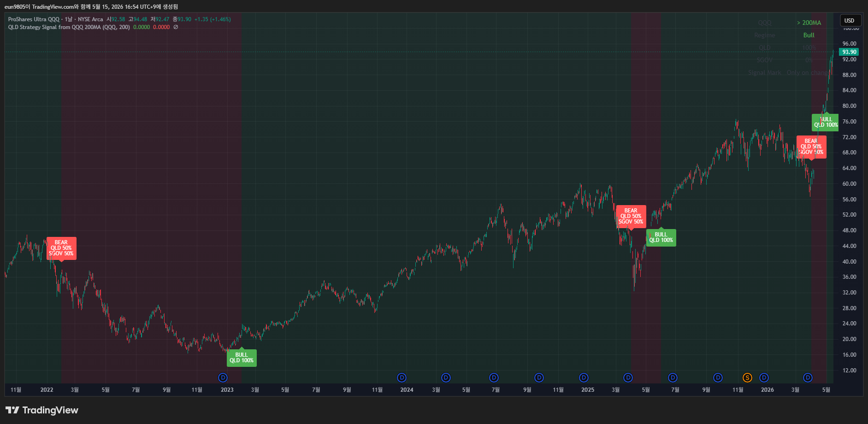Select the 2025 BULL QLD 100% signal label
The height and width of the screenshot is (424, 868).
coord(661,237)
